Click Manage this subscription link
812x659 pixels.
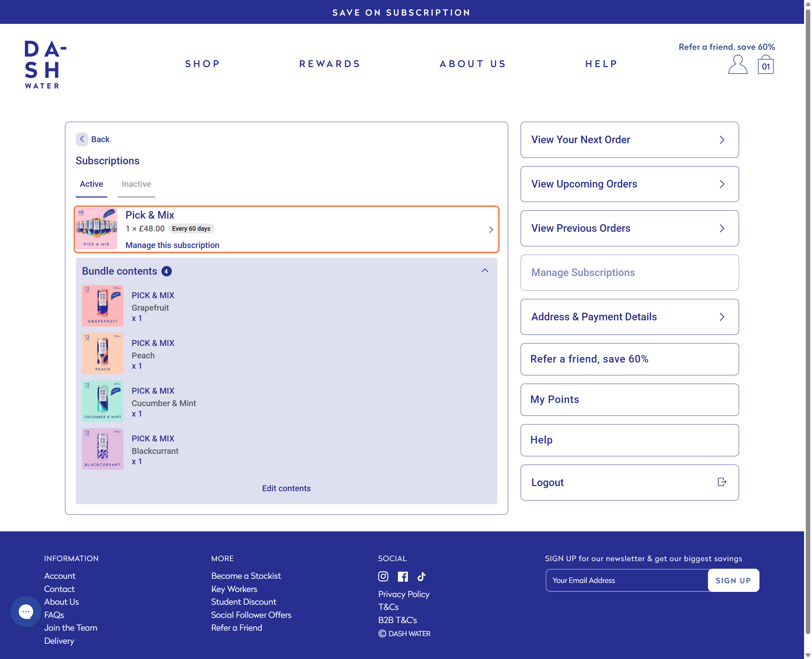click(172, 245)
